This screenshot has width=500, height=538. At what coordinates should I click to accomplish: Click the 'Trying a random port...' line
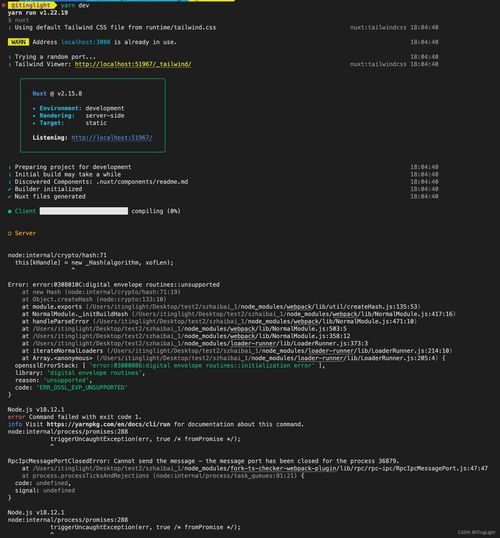(x=55, y=57)
